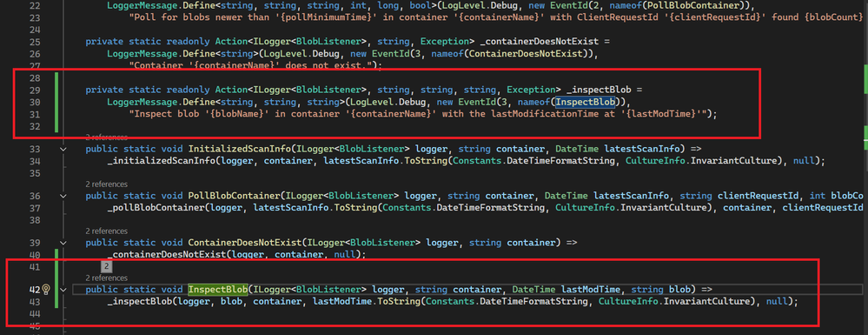The width and height of the screenshot is (868, 335).
Task: Click InitializedScanInfo method name on line 33
Action: coord(240,149)
